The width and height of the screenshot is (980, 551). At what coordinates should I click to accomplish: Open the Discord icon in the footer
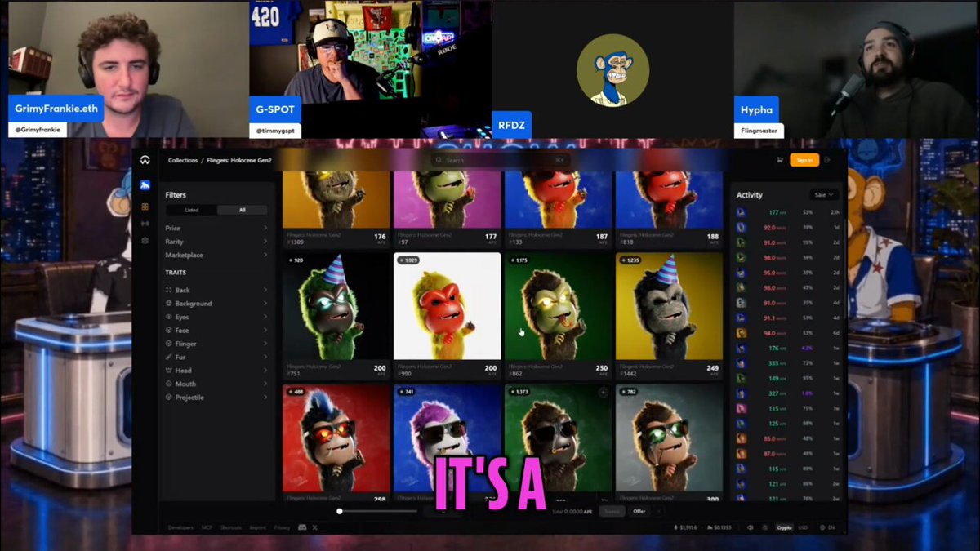coord(302,527)
